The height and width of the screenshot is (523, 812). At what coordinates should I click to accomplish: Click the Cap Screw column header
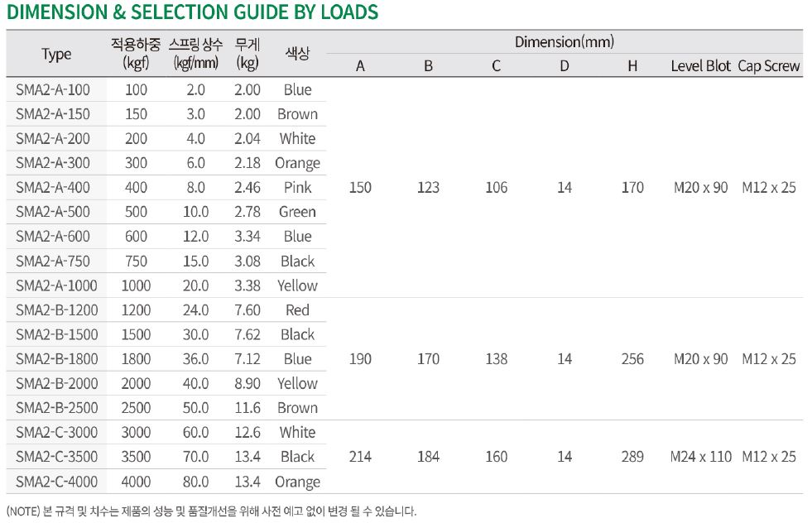click(x=769, y=66)
